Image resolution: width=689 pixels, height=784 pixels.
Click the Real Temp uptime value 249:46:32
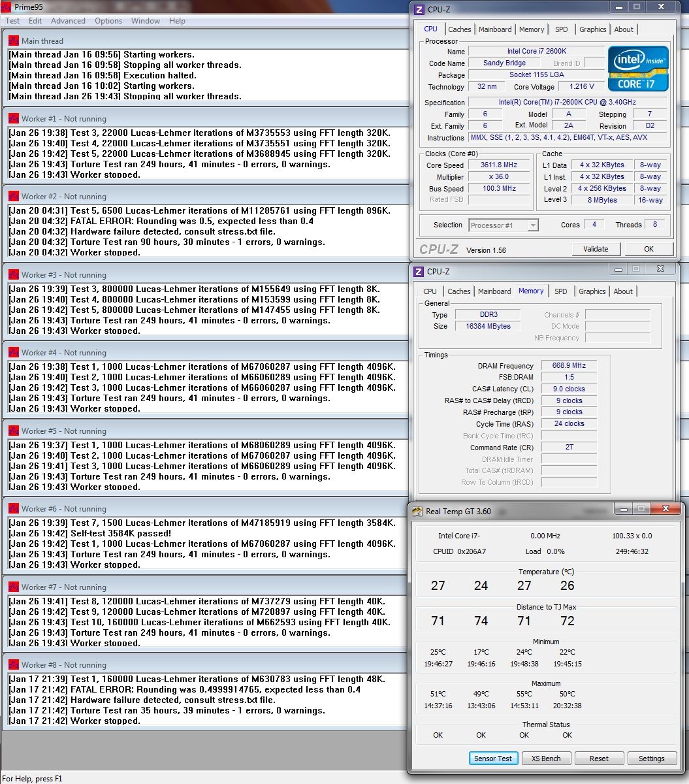click(x=632, y=551)
